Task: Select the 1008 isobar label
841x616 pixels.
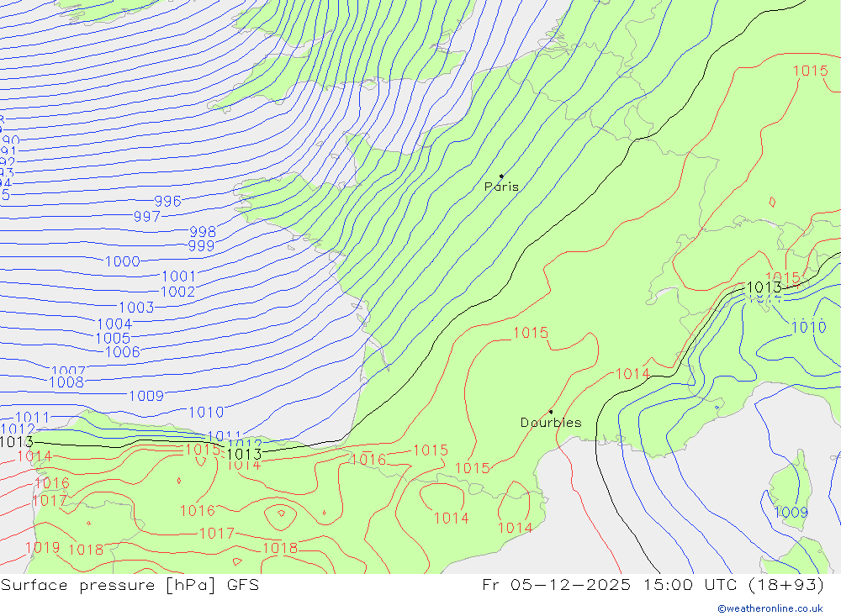Action: 66,382
